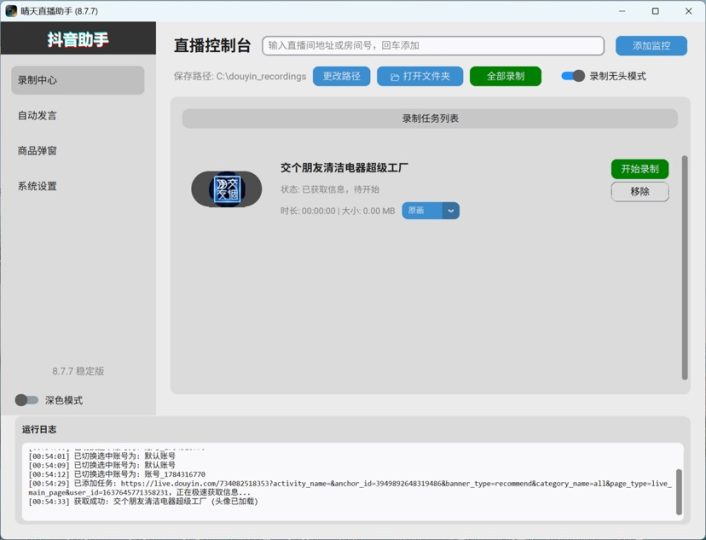This screenshot has width=706, height=540.
Task: Click save path text C:\douyin_recordings
Action: 240,76
